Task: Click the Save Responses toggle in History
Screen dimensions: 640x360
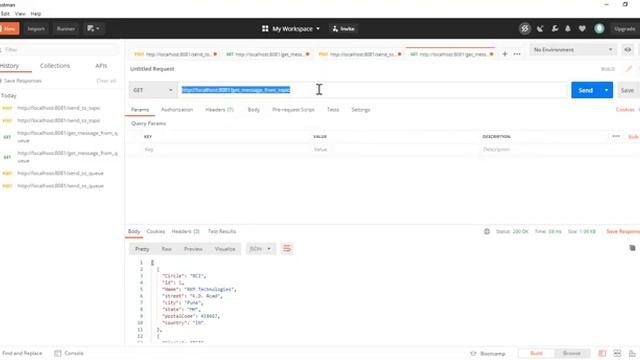Action: pyautogui.click(x=2, y=81)
